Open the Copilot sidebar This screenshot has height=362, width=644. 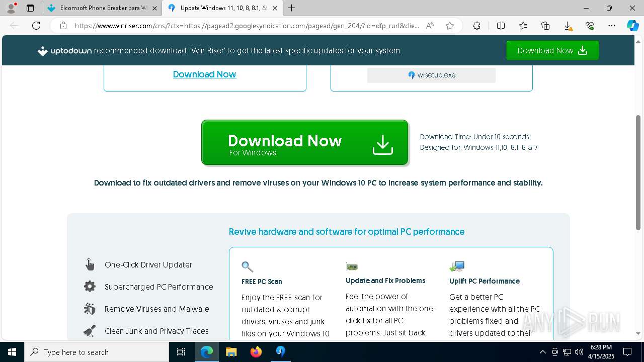click(x=632, y=26)
